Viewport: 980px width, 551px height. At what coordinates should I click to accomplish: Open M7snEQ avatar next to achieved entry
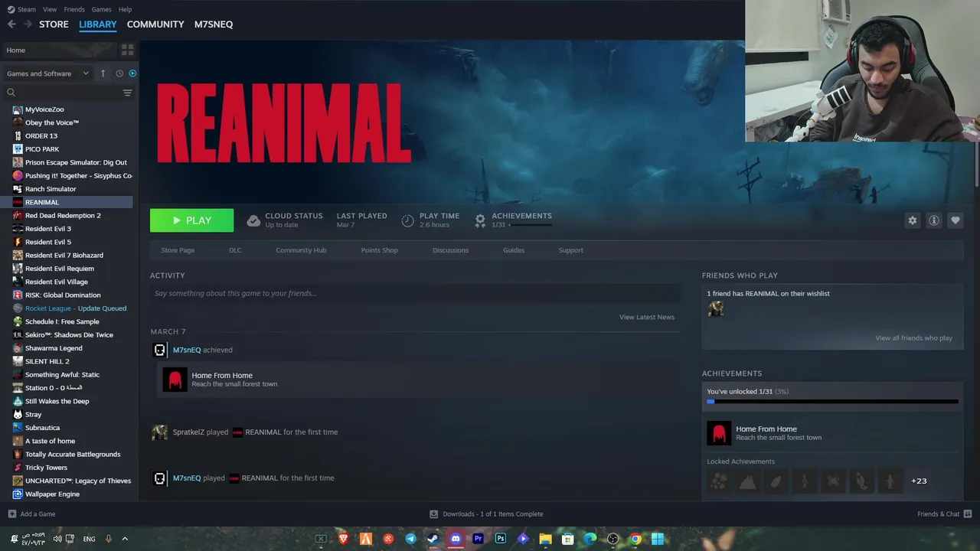[159, 350]
